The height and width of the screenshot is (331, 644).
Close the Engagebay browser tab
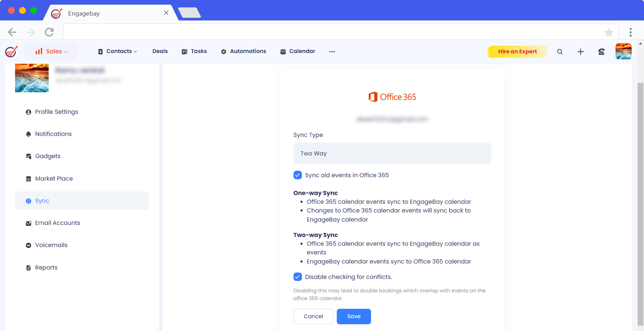pyautogui.click(x=166, y=13)
